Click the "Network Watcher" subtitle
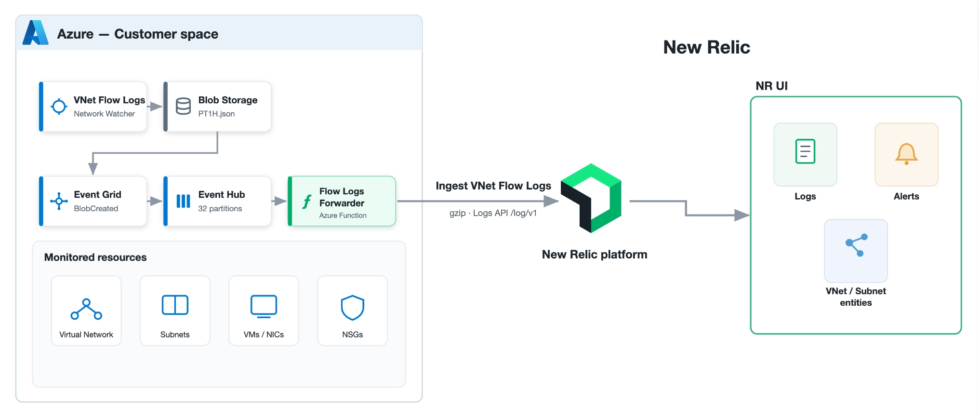Screen dimensions: 980x419 (x=104, y=114)
